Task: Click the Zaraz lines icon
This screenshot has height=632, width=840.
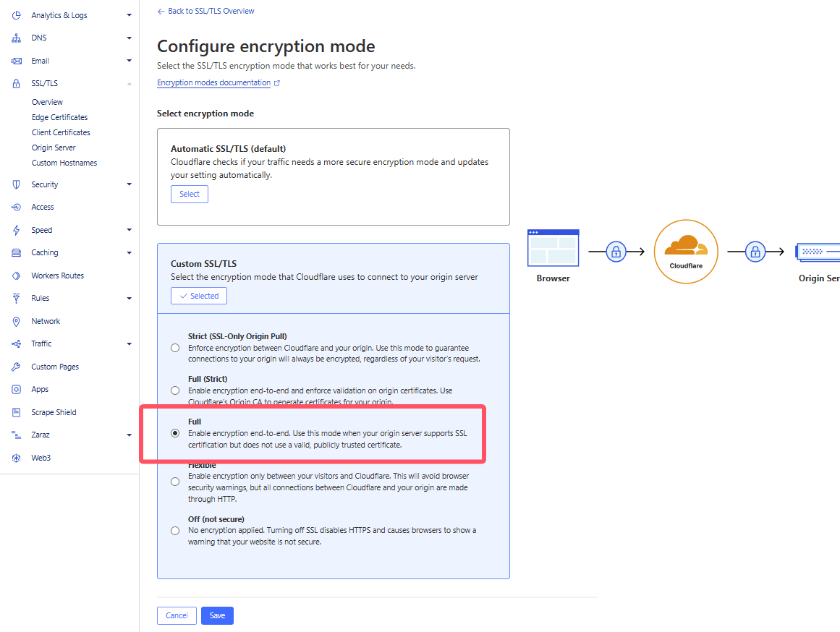Action: [x=16, y=435]
